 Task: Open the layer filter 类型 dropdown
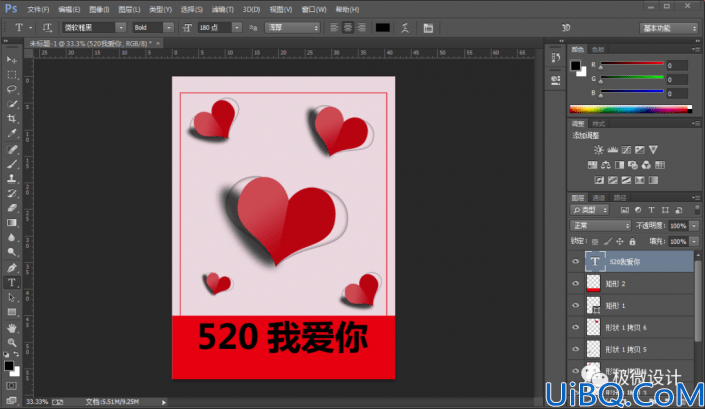point(589,210)
